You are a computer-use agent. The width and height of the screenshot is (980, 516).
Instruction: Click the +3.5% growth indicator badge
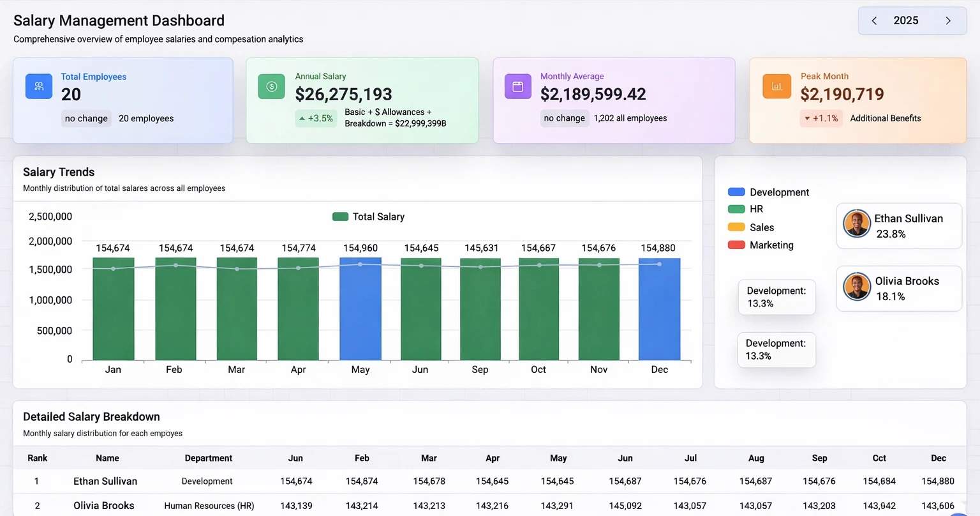click(x=316, y=118)
